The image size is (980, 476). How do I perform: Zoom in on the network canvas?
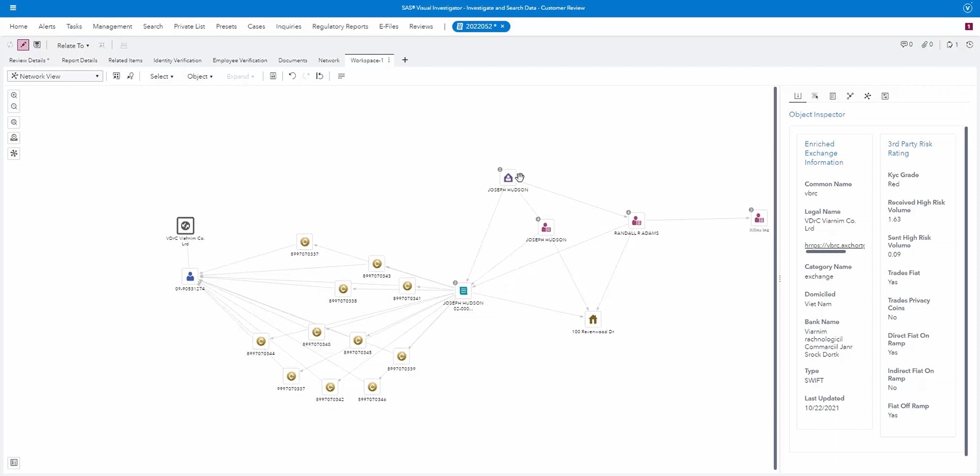[x=14, y=95]
